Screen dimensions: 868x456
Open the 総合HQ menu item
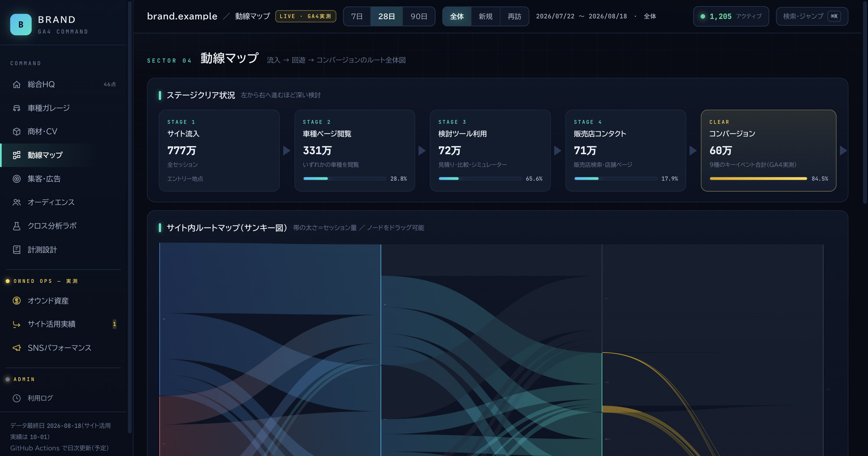63,84
